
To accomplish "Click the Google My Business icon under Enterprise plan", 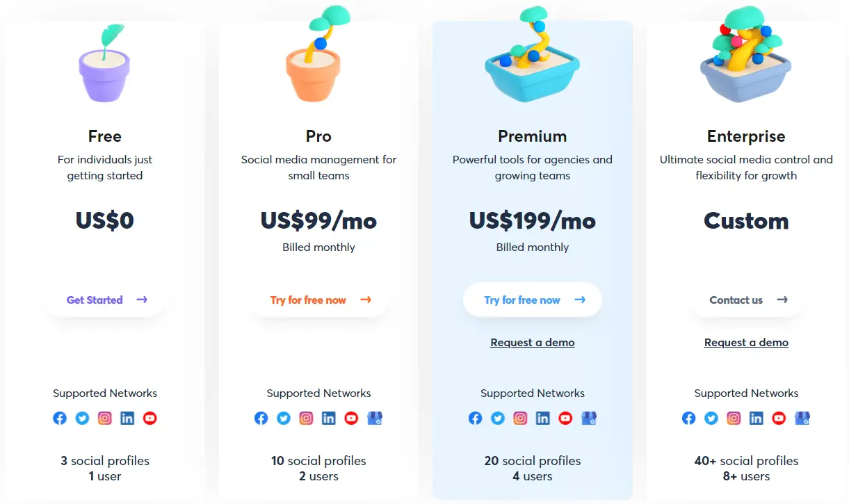I will [x=802, y=418].
